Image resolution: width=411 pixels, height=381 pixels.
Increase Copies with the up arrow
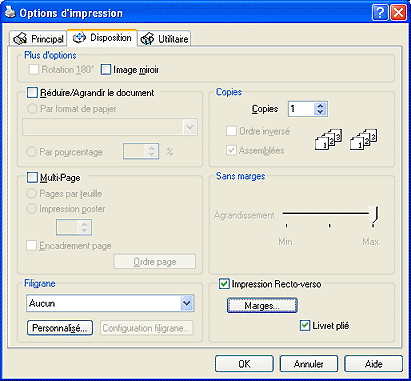pyautogui.click(x=320, y=106)
